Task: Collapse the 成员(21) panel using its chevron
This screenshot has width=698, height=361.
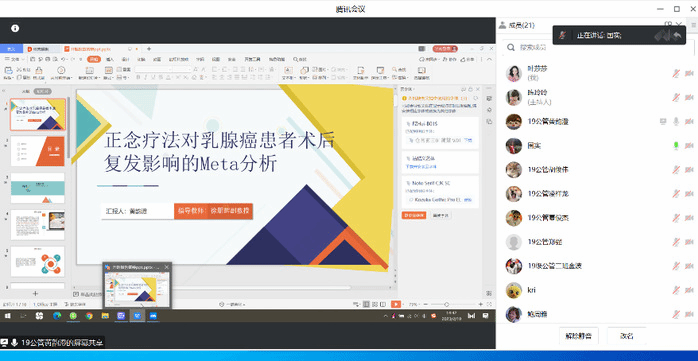Action: [679, 24]
